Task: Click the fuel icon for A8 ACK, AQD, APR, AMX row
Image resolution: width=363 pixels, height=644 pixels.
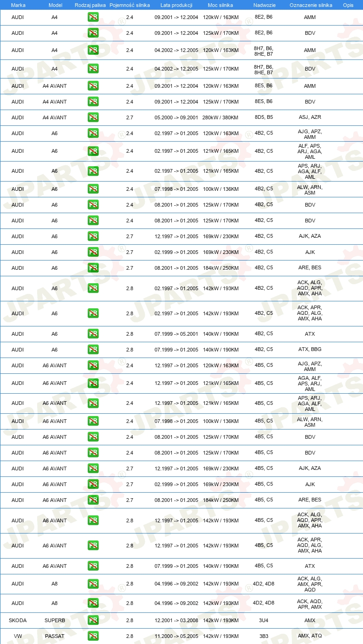Action: point(93,603)
